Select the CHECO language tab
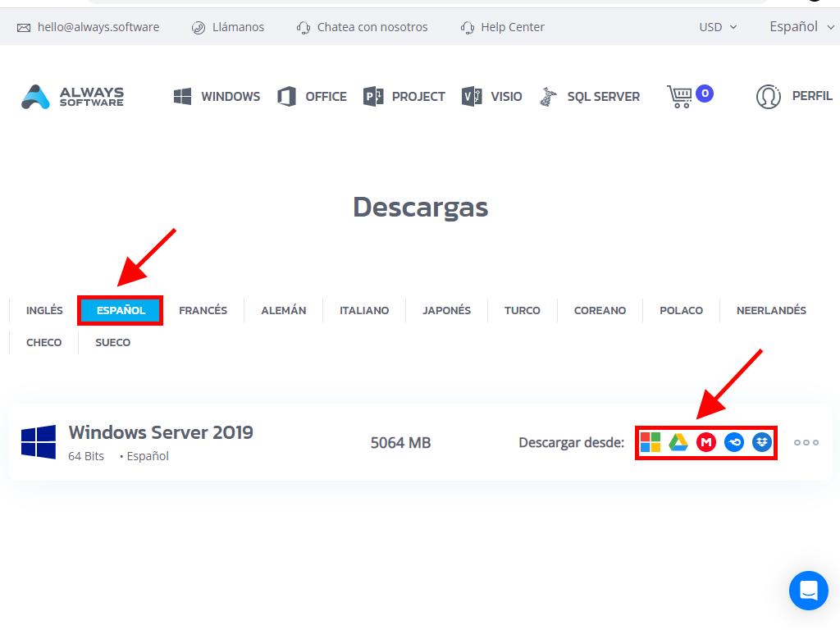Viewport: 840px width, 630px height. 44,342
